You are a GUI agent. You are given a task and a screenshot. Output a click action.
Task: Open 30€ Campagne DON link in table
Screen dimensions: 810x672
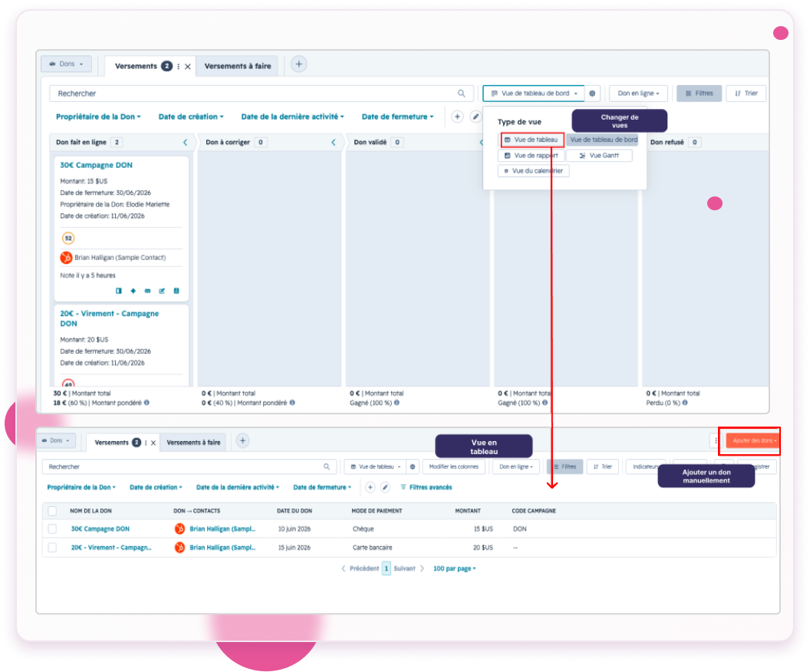[100, 529]
